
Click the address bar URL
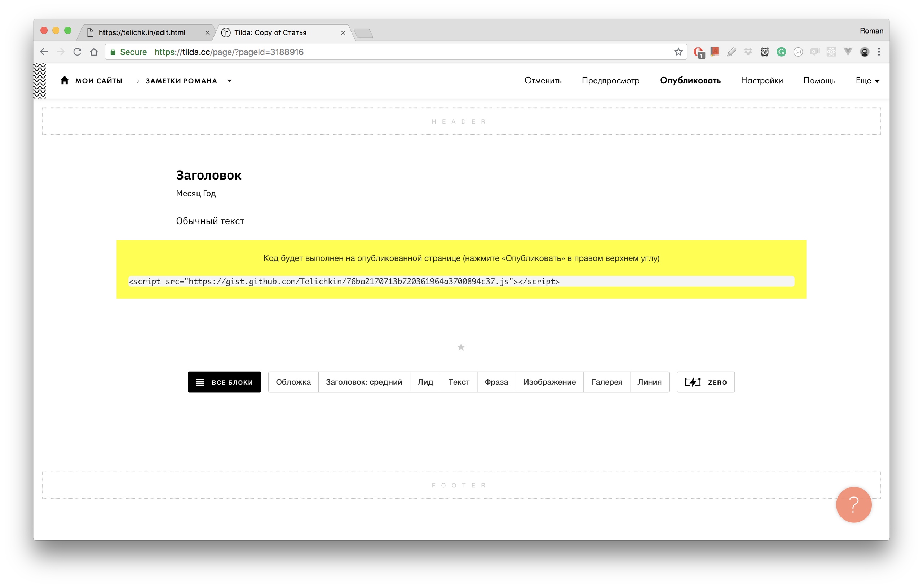coord(229,52)
